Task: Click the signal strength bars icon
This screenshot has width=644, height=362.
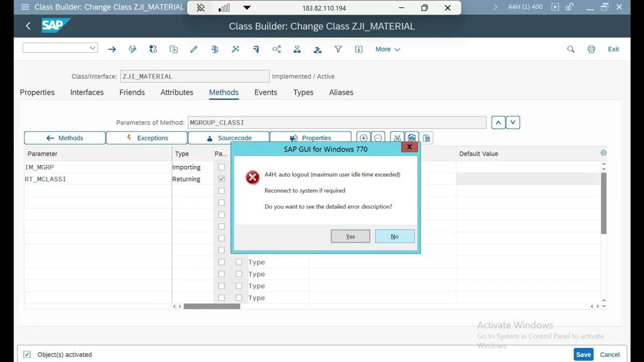Action: [x=224, y=8]
